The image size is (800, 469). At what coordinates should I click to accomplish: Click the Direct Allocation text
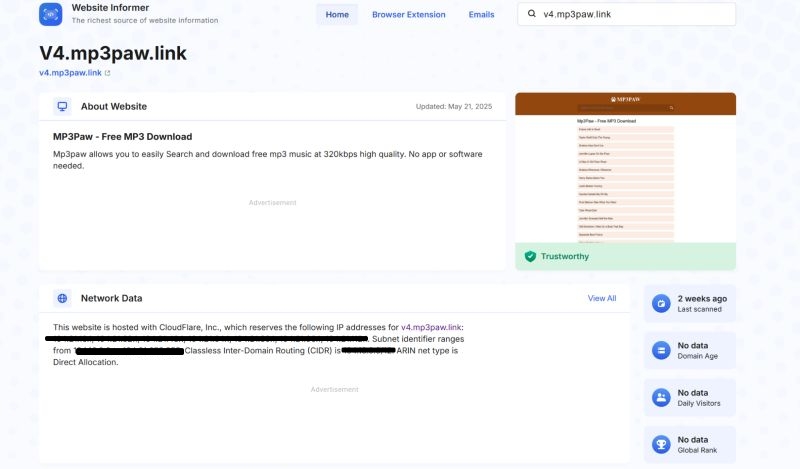click(85, 362)
